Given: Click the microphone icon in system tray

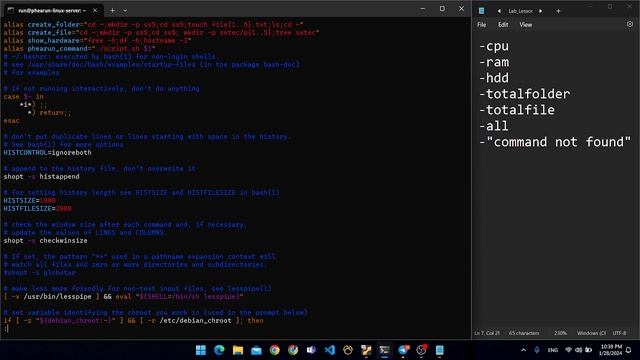Looking at the screenshot, I should click(x=537, y=350).
